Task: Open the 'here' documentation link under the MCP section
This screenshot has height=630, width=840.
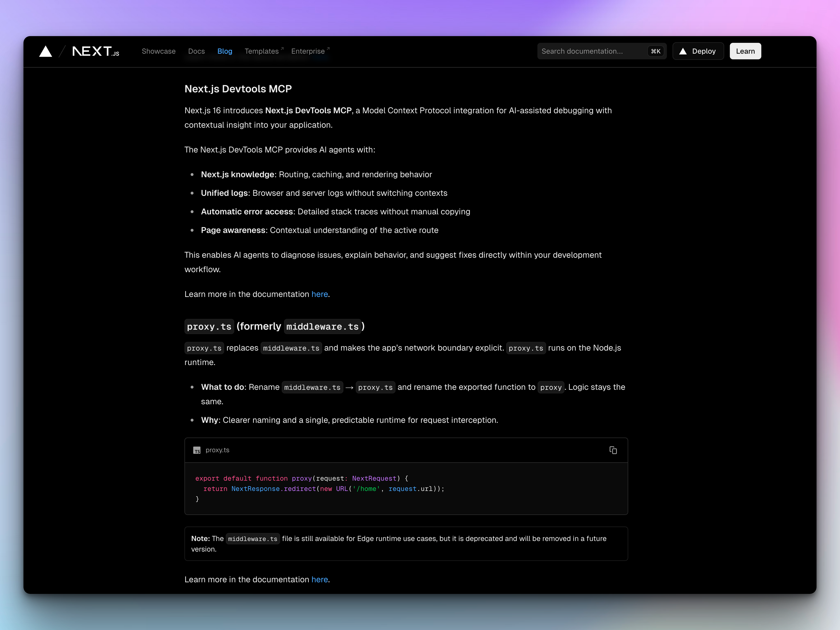Action: [319, 294]
